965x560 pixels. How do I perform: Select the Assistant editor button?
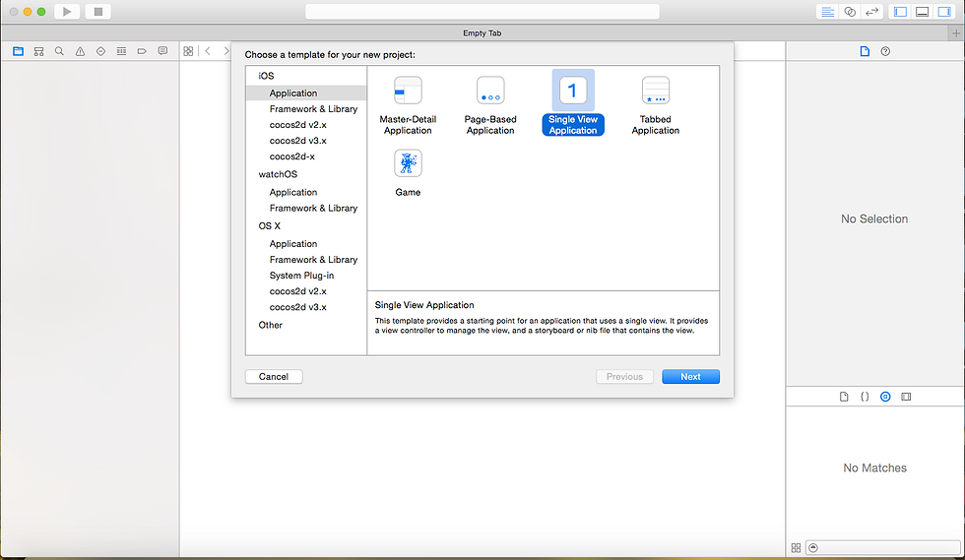coord(850,12)
